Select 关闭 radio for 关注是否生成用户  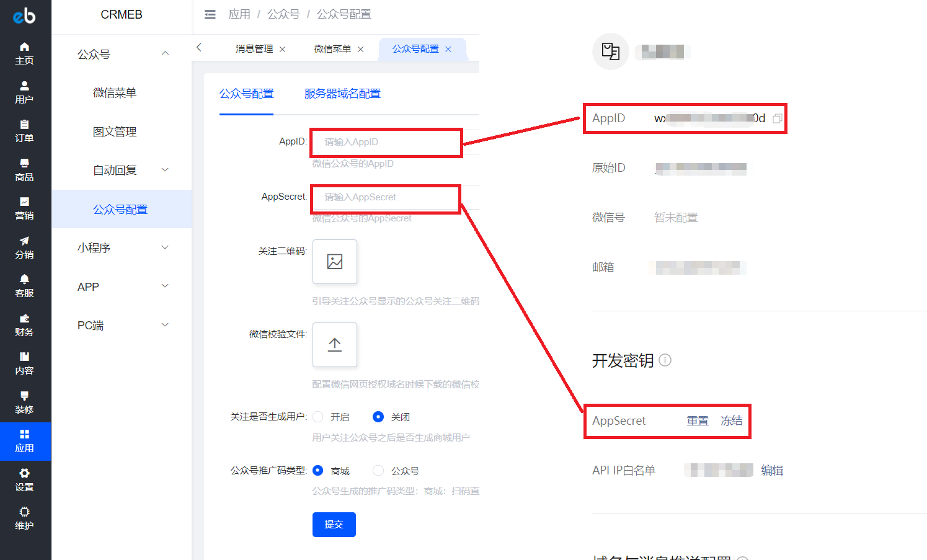click(x=378, y=417)
